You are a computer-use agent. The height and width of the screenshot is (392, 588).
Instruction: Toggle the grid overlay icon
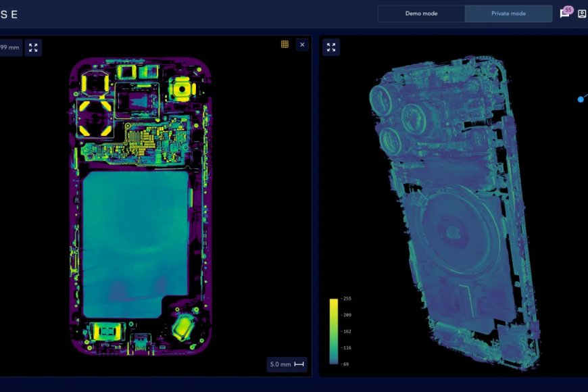(x=285, y=44)
